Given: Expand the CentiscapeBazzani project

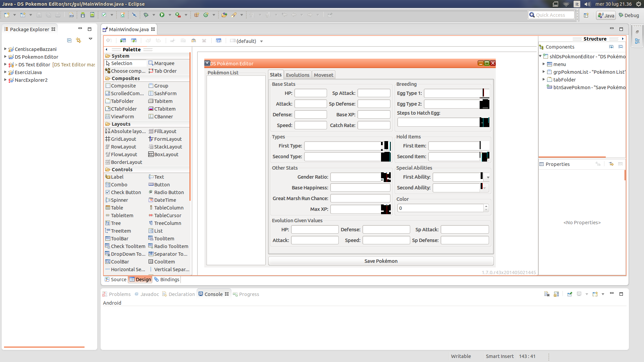Looking at the screenshot, I should (5, 49).
